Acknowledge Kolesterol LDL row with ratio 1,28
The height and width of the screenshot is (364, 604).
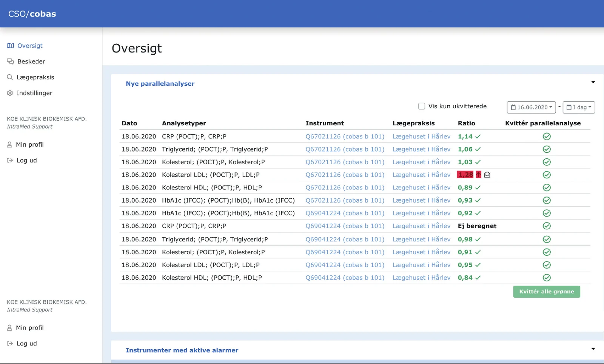click(x=546, y=175)
